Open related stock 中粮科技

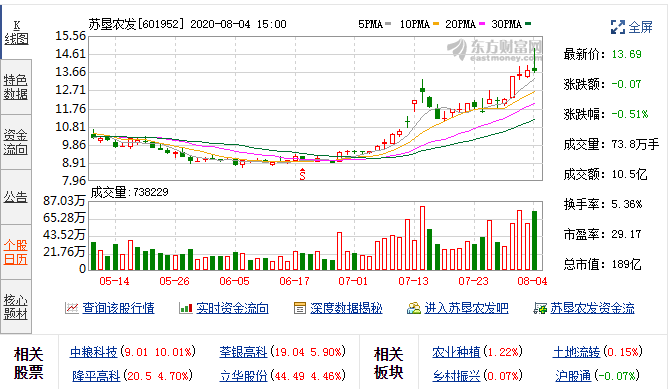tap(94, 352)
